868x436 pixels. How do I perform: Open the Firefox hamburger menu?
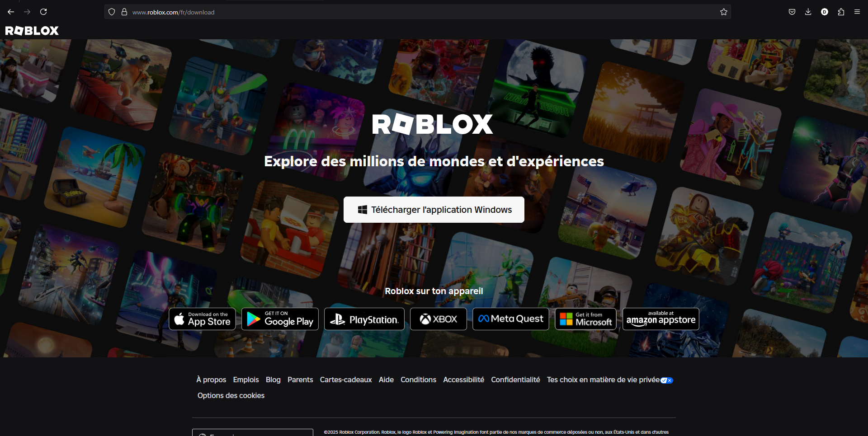click(857, 12)
